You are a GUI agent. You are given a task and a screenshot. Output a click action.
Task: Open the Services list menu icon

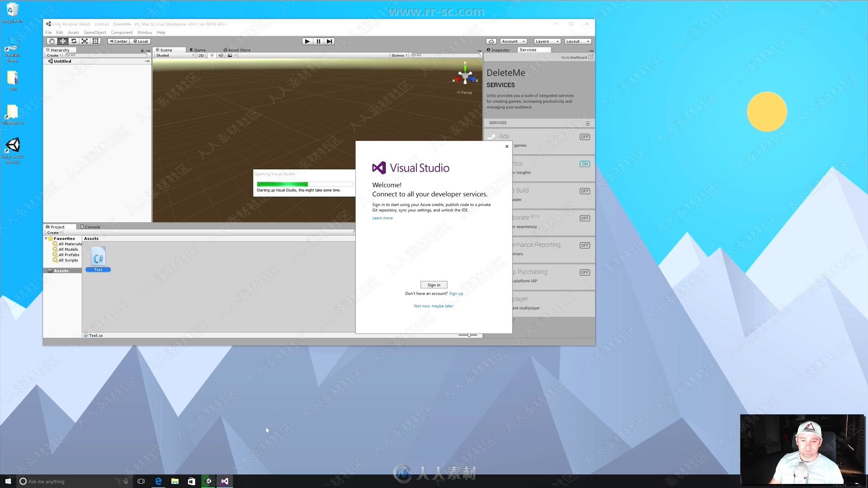(x=588, y=123)
